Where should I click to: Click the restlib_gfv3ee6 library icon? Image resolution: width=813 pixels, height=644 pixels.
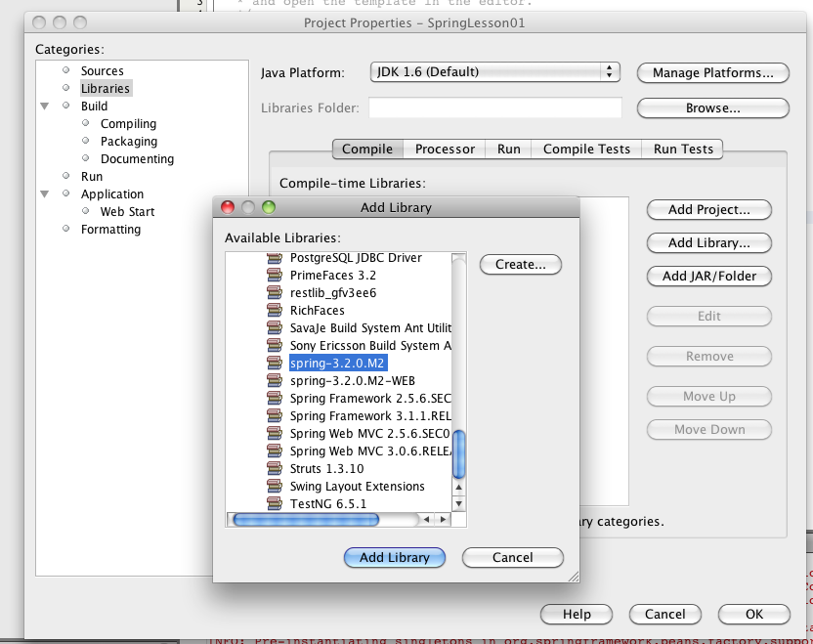tap(275, 293)
